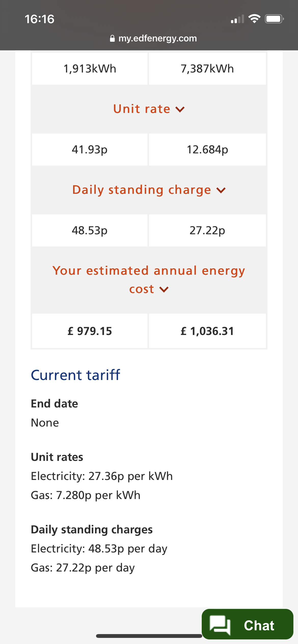
Task: Tap the home indicator bar
Action: pos(149,636)
